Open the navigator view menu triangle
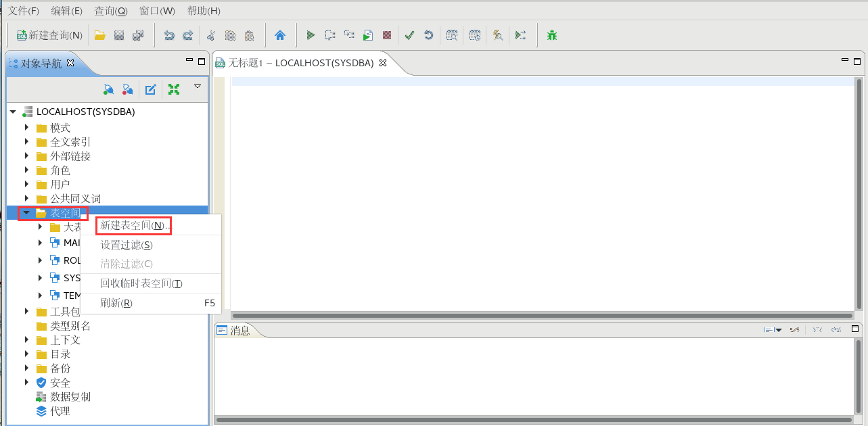Screen dimensions: 868x426 tap(198, 87)
